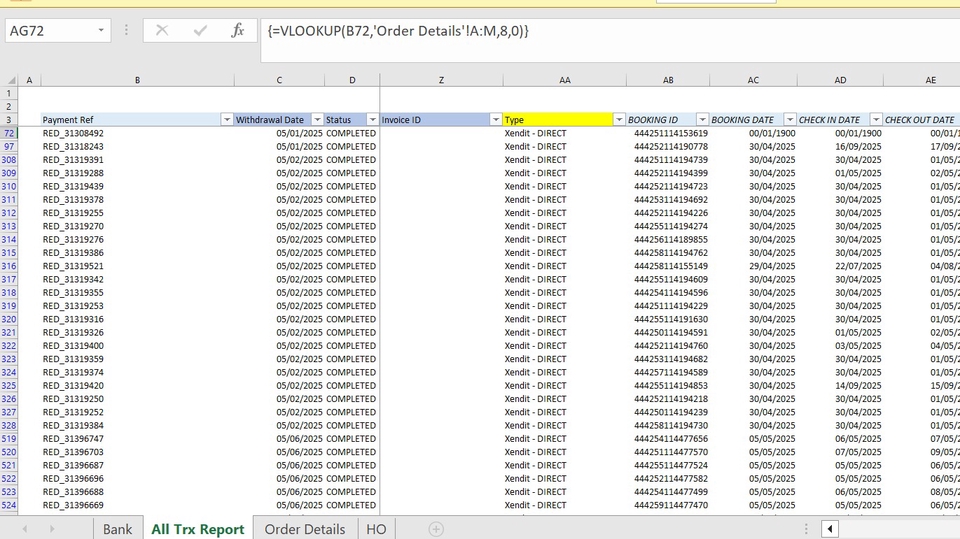The width and height of the screenshot is (960, 539).
Task: Select column AC header
Action: pyautogui.click(x=753, y=80)
